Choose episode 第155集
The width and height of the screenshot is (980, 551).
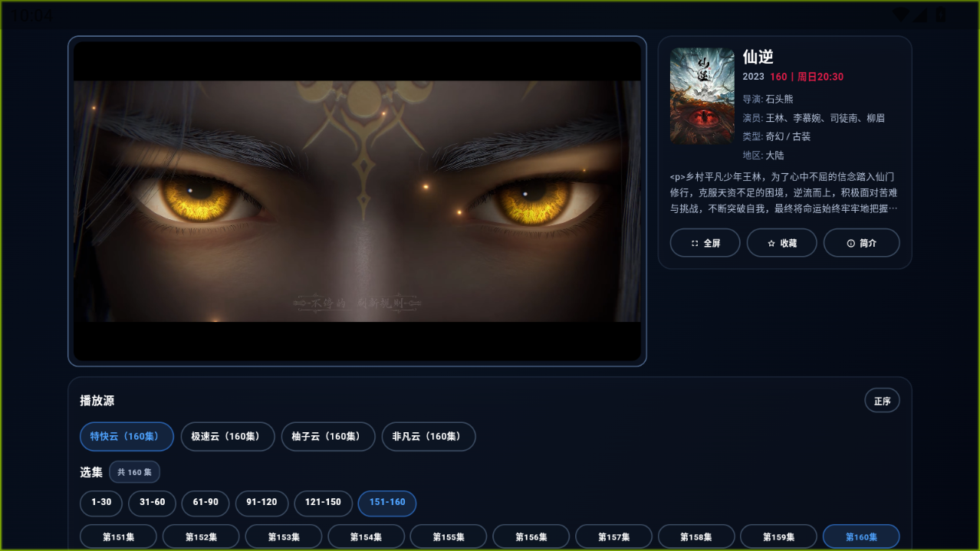pos(449,537)
